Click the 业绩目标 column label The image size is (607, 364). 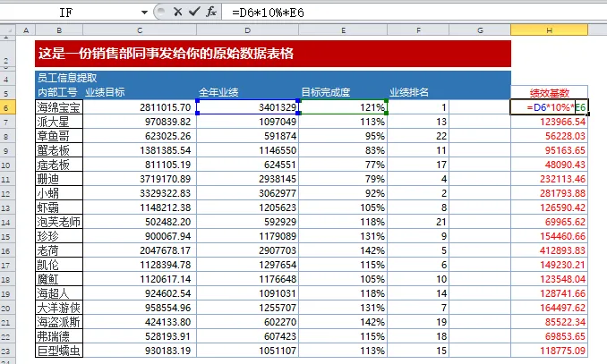click(105, 92)
